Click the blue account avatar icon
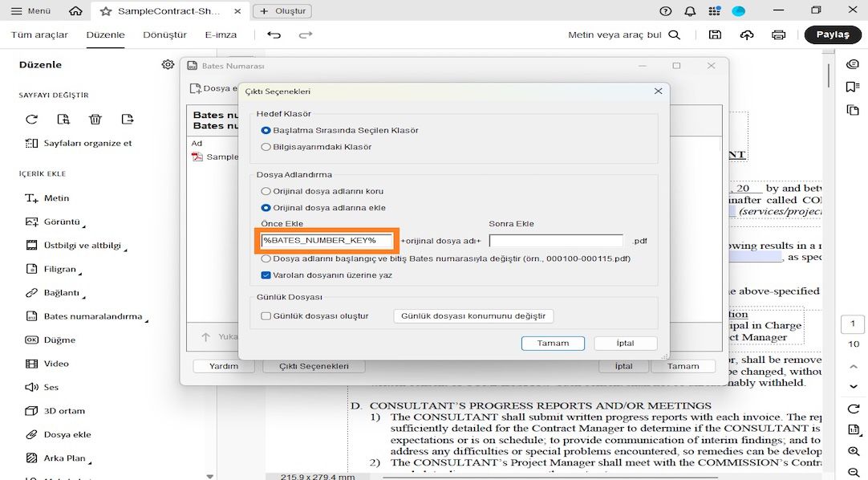Image resolution: width=868 pixels, height=480 pixels. [x=739, y=11]
